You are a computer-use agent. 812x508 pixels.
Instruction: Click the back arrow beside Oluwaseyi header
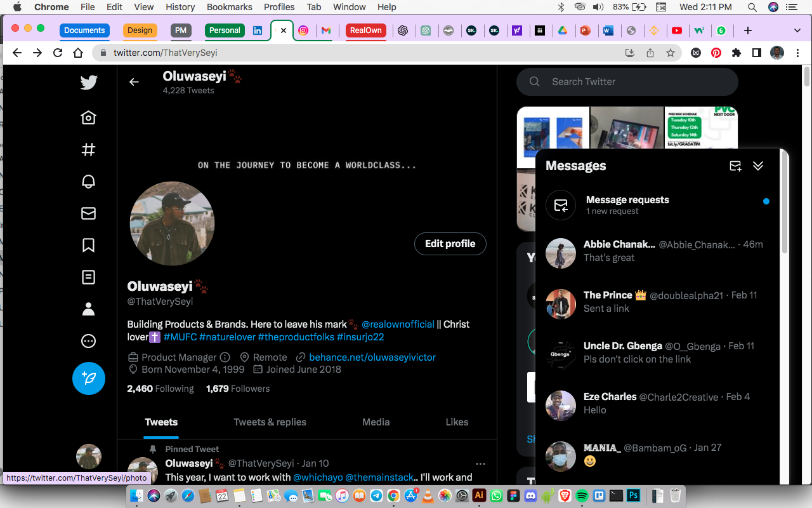[134, 82]
